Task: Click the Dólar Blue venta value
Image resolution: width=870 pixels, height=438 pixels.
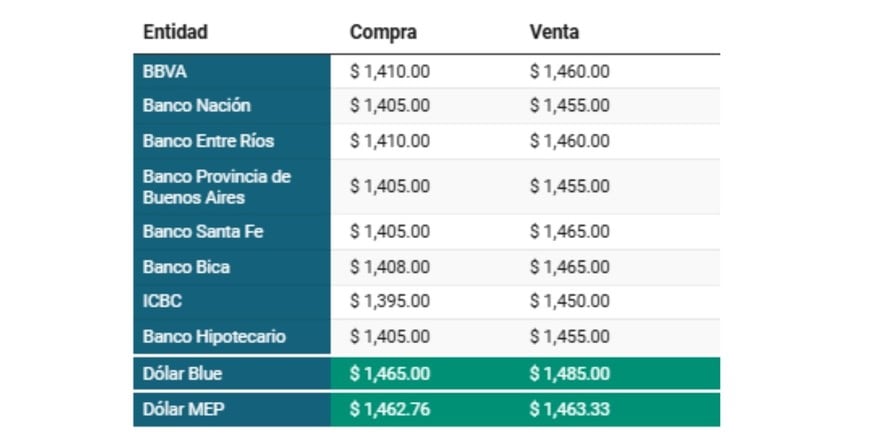Action: 570,374
